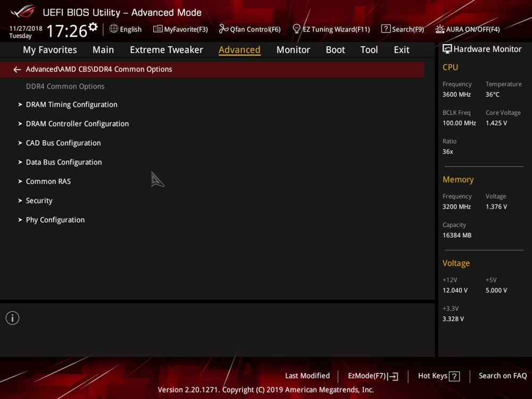Open the Extreme Tweaker tab
532x399 pixels.
(x=166, y=50)
